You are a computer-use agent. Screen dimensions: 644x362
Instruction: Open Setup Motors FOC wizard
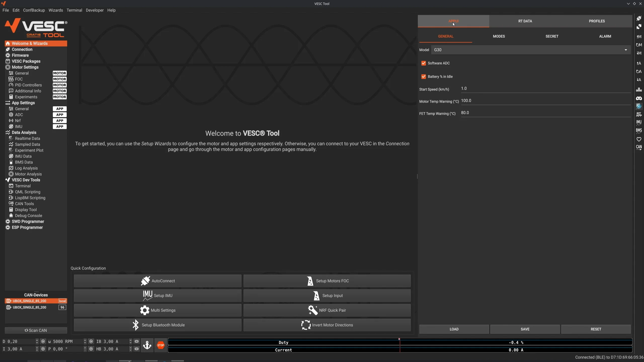pyautogui.click(x=327, y=281)
